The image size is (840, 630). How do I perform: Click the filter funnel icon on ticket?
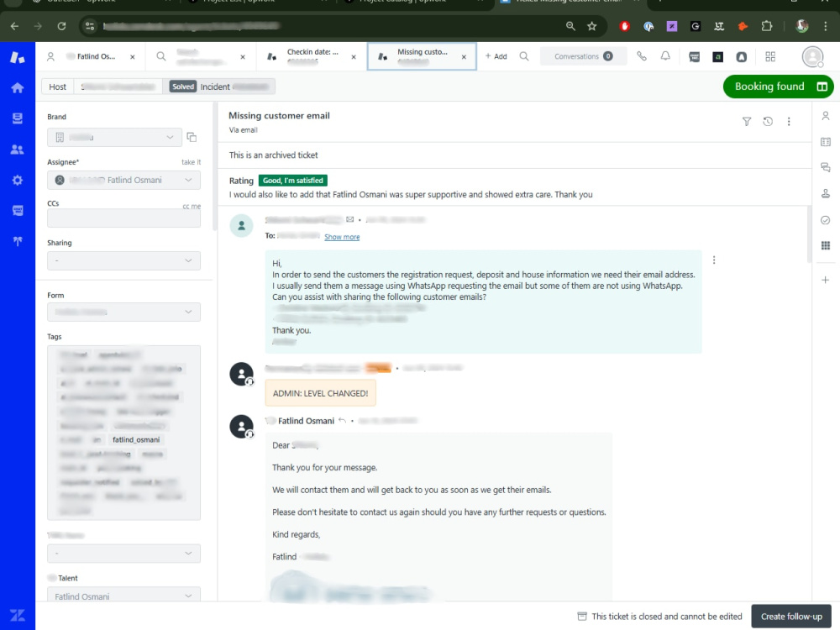click(746, 122)
